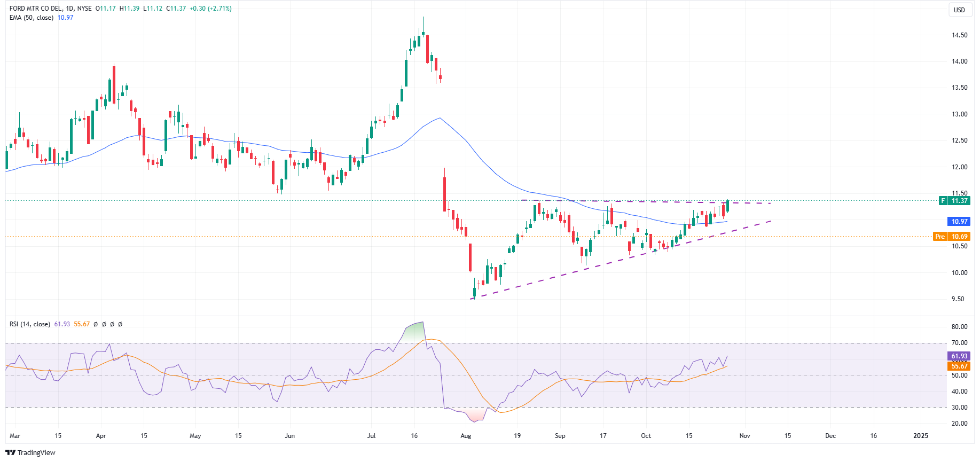The image size is (980, 462).
Task: Select the EMA (50, close) indicator legend
Action: click(x=32, y=18)
